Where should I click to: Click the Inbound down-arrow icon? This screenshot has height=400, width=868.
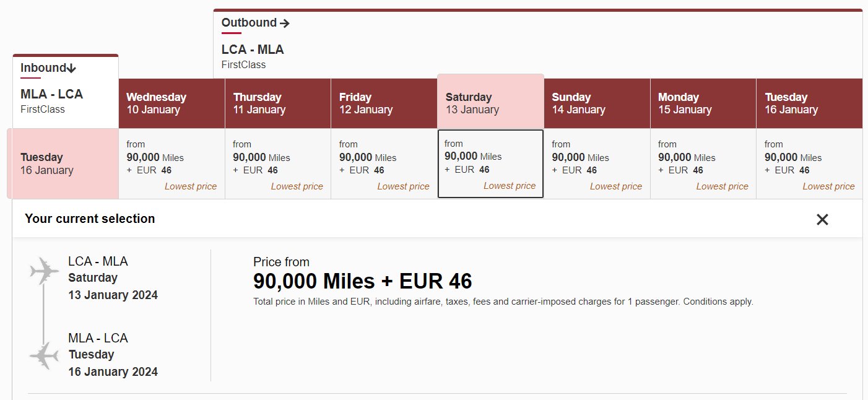click(x=71, y=68)
